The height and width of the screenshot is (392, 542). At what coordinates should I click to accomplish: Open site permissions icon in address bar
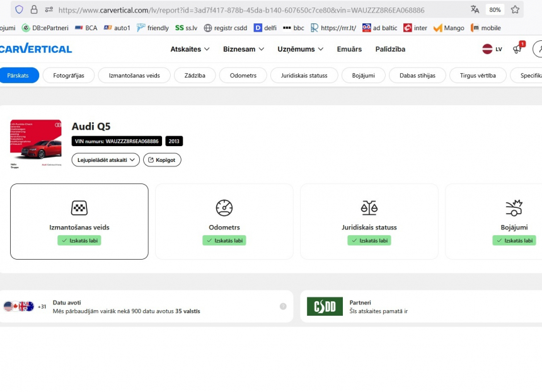tap(49, 9)
